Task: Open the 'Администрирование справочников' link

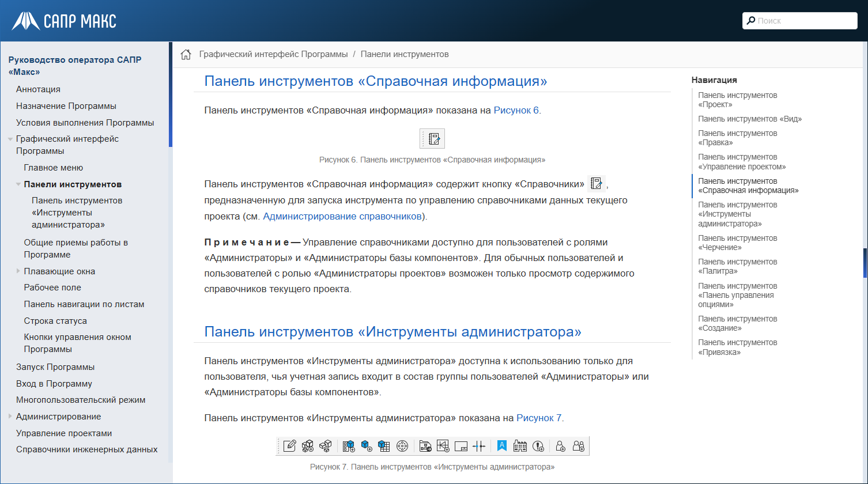Action: (x=342, y=217)
